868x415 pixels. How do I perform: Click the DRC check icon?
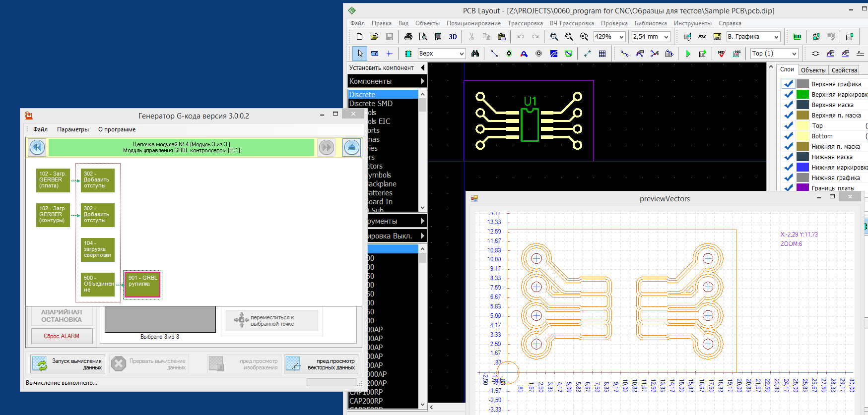point(722,54)
